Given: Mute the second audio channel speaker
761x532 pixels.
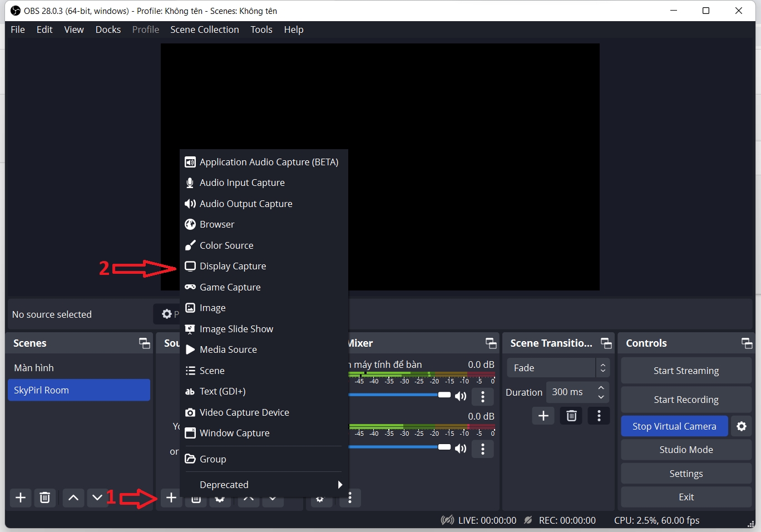Looking at the screenshot, I should tap(461, 449).
